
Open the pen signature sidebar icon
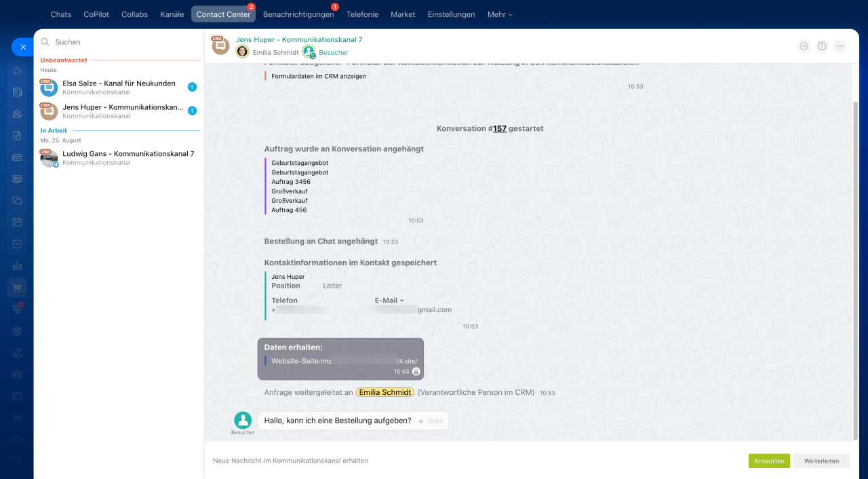click(17, 352)
